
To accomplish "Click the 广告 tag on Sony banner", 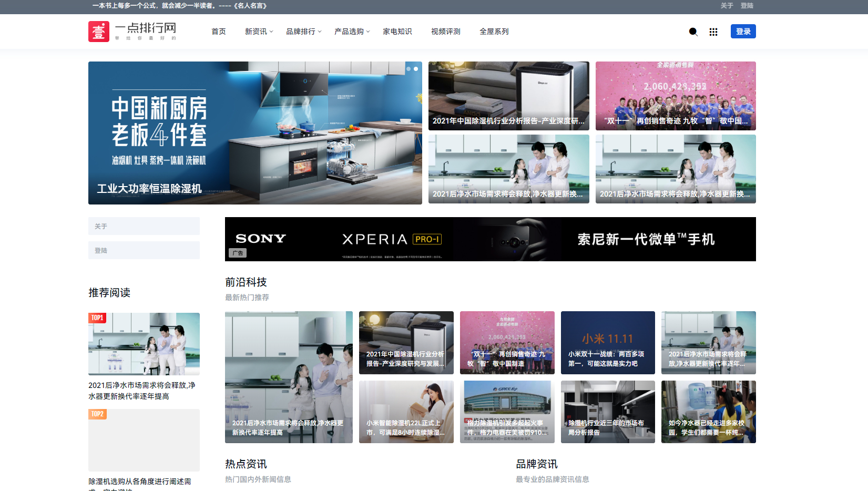I will click(x=238, y=253).
